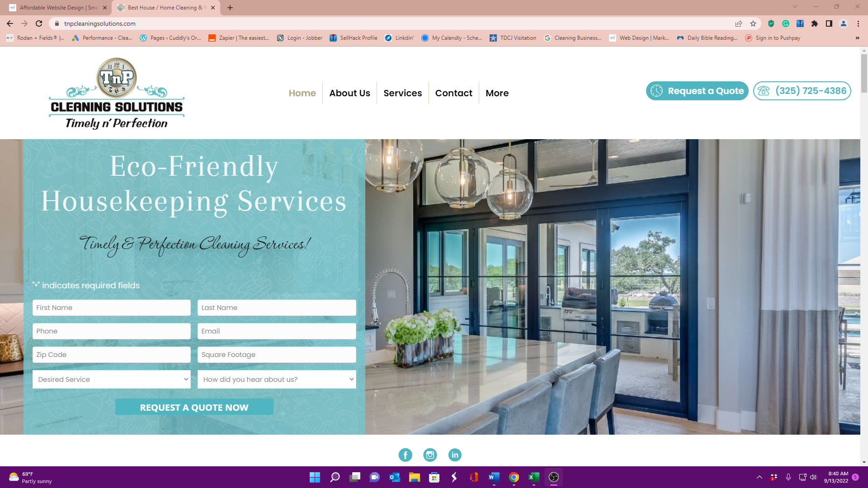Screen dimensions: 868x488
Task: Click the LinkedIn social media icon
Action: [x=455, y=455]
